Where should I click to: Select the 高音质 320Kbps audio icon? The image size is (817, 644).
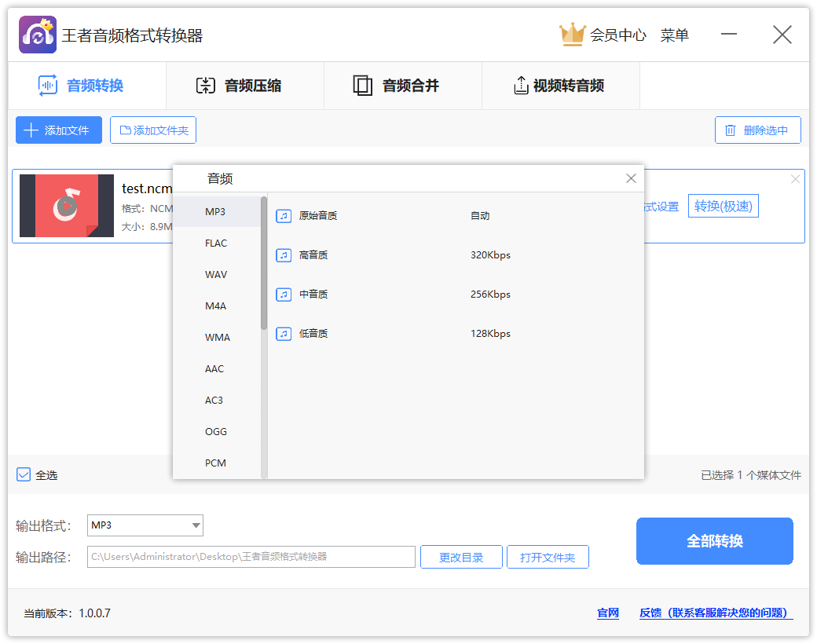coord(284,254)
